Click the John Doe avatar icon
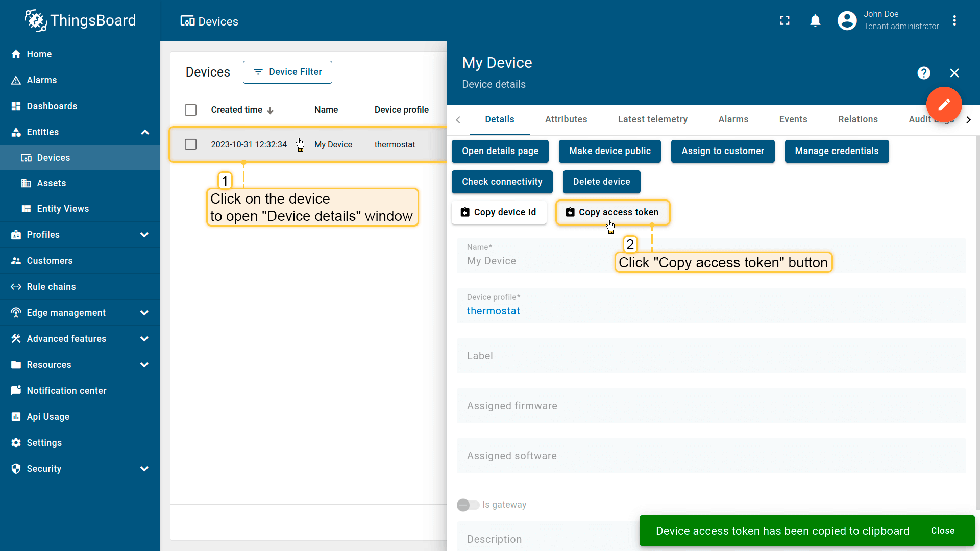The height and width of the screenshot is (551, 980). pyautogui.click(x=847, y=21)
